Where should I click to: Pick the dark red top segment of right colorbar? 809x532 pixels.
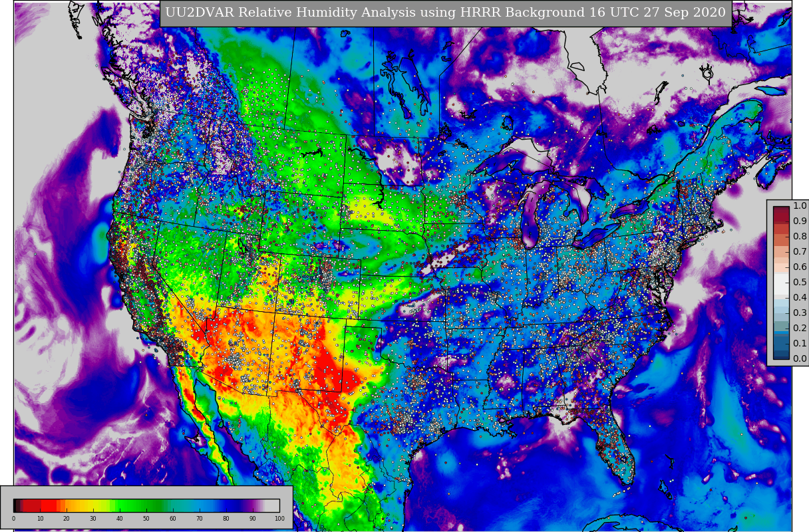click(x=781, y=213)
